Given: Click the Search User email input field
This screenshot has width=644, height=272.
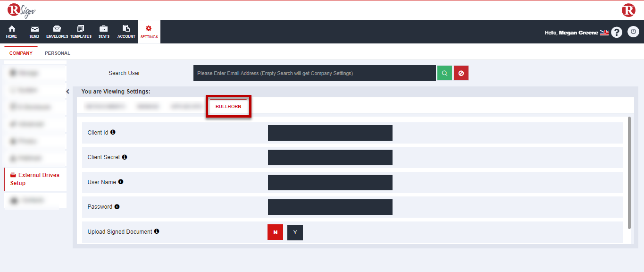Looking at the screenshot, I should (315, 73).
